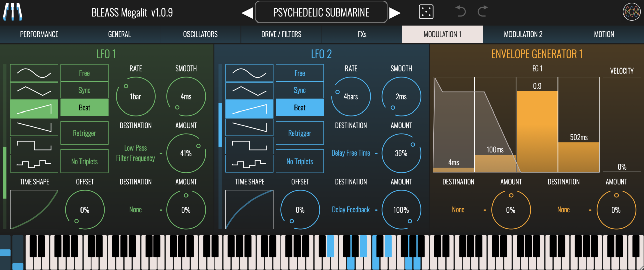Image resolution: width=644 pixels, height=270 pixels.
Task: Select the random stepped waveform in LFO 2
Action: [x=249, y=164]
